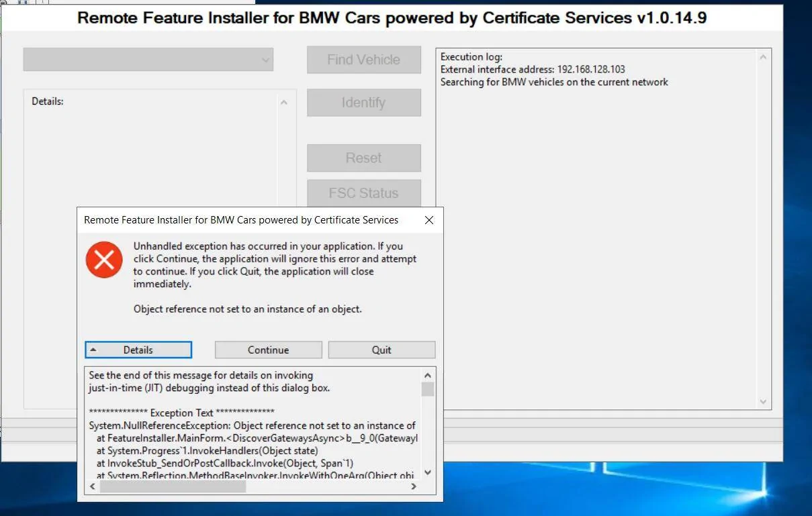Click 'Exception Text' header line
Screen dimensions: 812x516
coord(181,413)
